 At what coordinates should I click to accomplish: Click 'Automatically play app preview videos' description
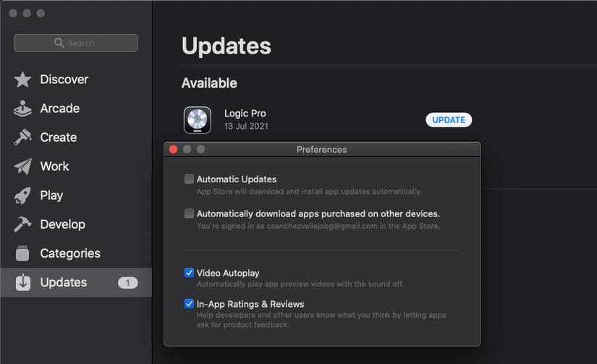[300, 284]
